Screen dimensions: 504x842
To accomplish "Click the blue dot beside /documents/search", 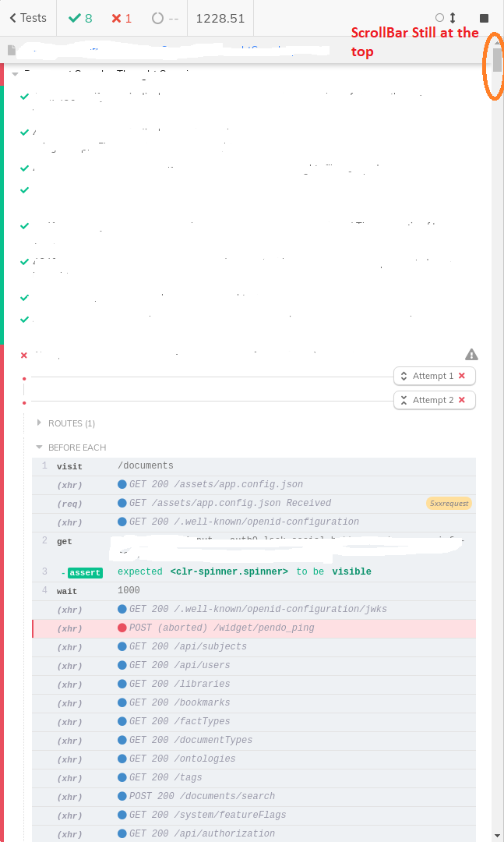I will coord(122,796).
